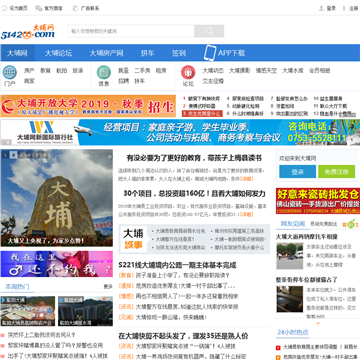360x360 pixels.
Task: Open the 会员相册 forum link
Action: (x=320, y=71)
